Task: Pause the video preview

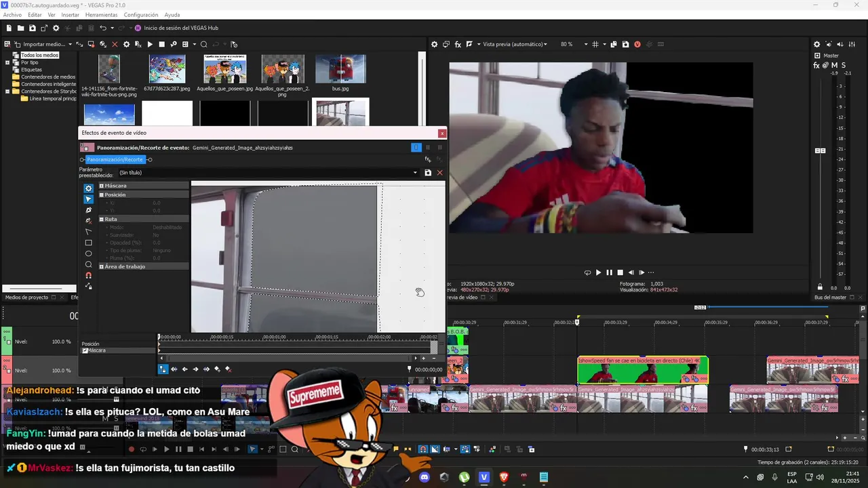Action: pyautogui.click(x=609, y=272)
